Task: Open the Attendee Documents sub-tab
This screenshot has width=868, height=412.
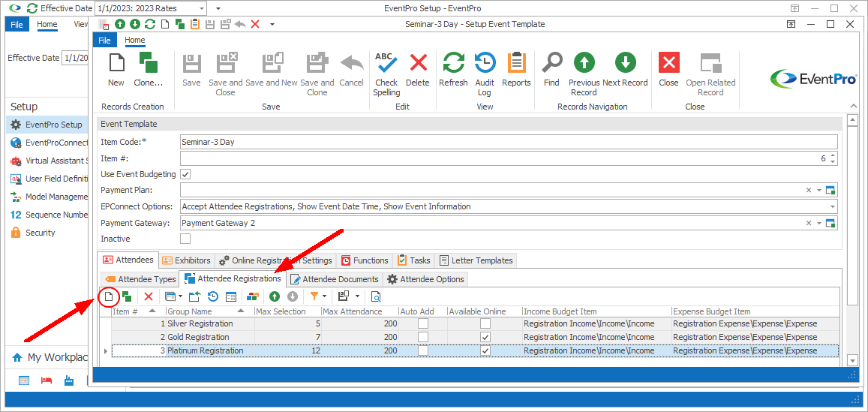Action: coord(335,278)
